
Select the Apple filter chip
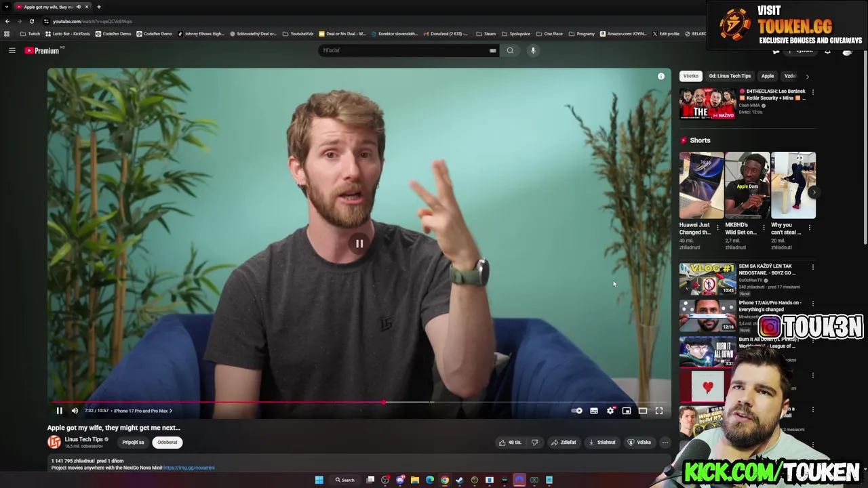tap(767, 76)
